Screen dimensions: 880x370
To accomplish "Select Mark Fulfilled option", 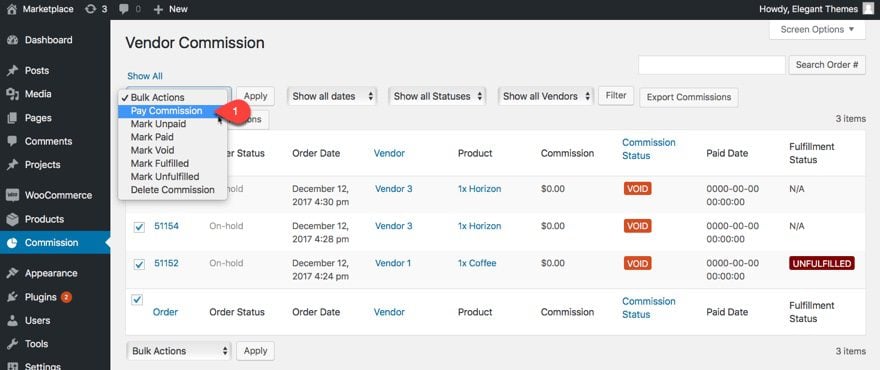I will point(172,163).
